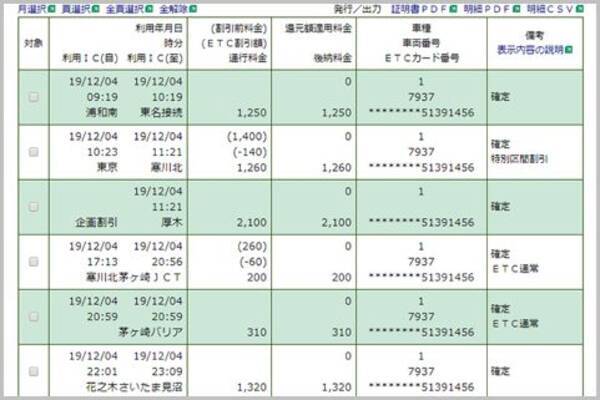
Task: Click the 浦和南 entry IC cell
Action: tap(102, 113)
